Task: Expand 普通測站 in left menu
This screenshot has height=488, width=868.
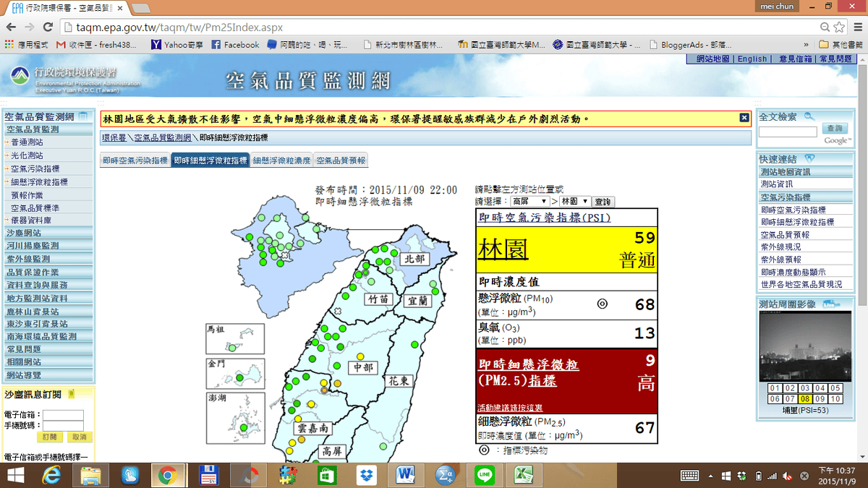Action: point(27,142)
